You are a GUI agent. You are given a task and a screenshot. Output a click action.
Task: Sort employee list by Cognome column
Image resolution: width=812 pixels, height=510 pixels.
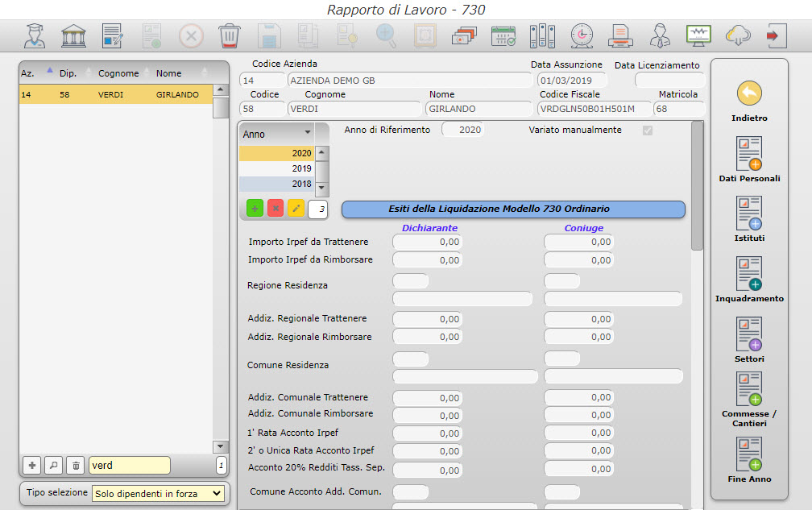118,73
